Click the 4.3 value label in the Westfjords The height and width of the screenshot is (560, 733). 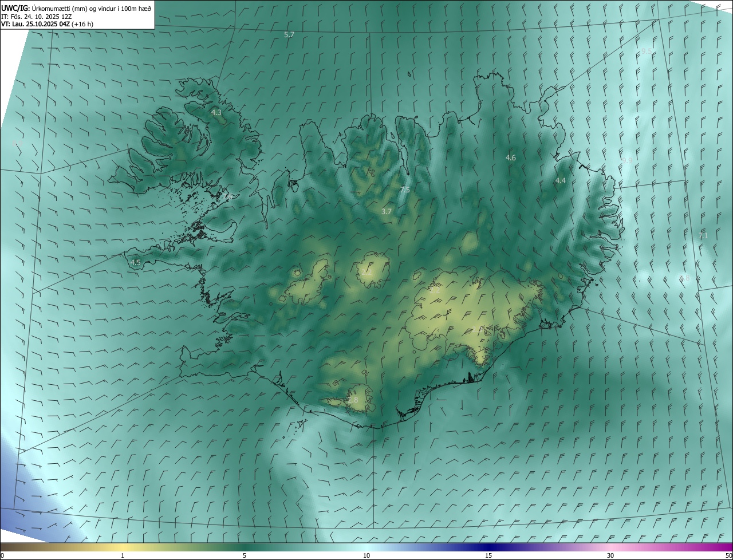216,113
